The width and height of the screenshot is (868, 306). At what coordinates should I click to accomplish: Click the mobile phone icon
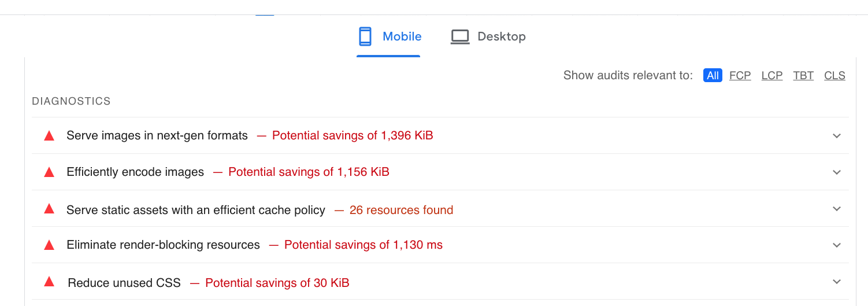coord(365,36)
